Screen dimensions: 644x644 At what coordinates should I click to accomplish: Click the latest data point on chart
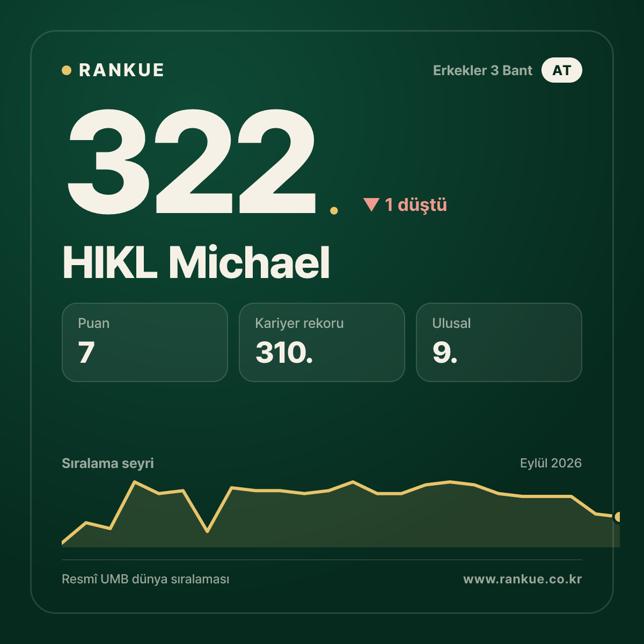tap(618, 517)
